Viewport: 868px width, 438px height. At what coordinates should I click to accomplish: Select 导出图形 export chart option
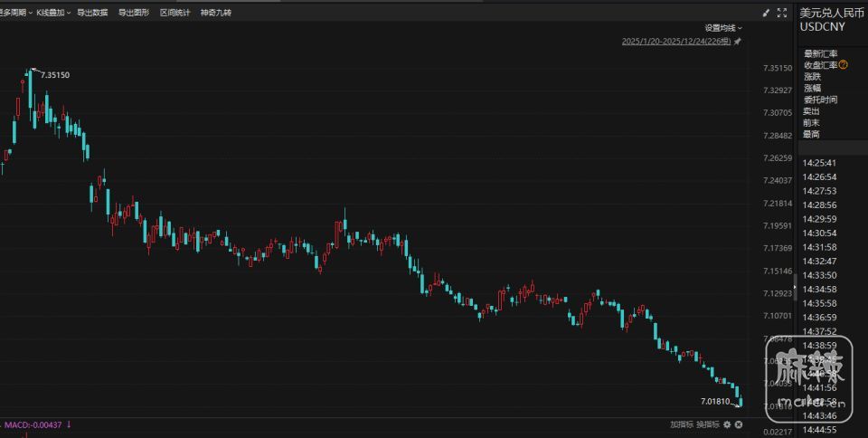[134, 13]
